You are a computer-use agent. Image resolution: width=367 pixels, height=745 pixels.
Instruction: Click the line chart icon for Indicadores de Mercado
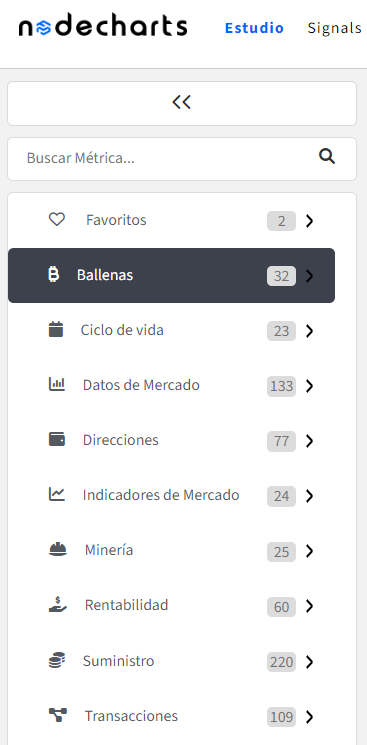click(57, 494)
